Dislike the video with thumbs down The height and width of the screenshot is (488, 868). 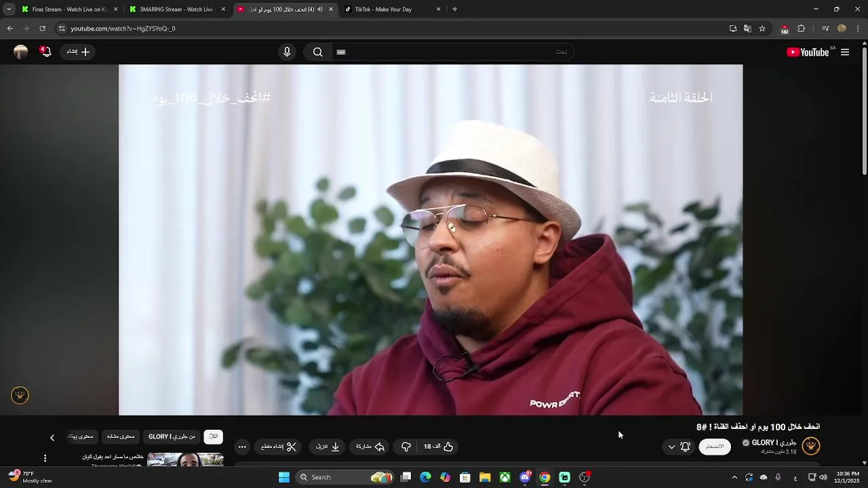point(406,447)
